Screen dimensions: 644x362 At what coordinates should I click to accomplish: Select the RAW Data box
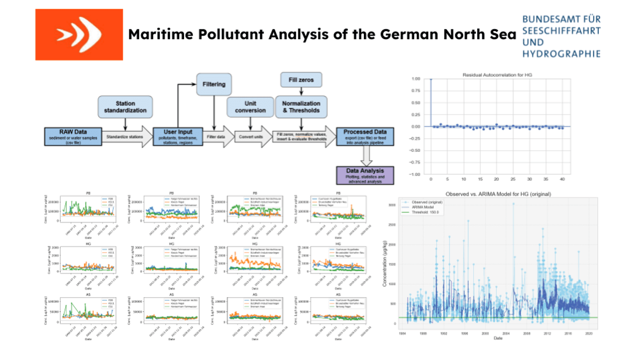coord(72,137)
